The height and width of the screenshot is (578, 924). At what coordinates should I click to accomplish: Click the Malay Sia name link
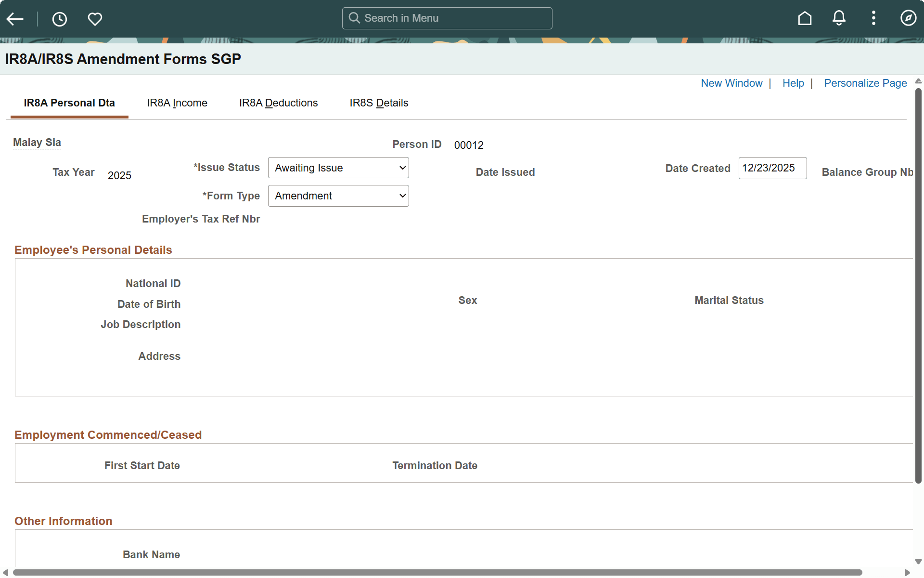coord(37,143)
